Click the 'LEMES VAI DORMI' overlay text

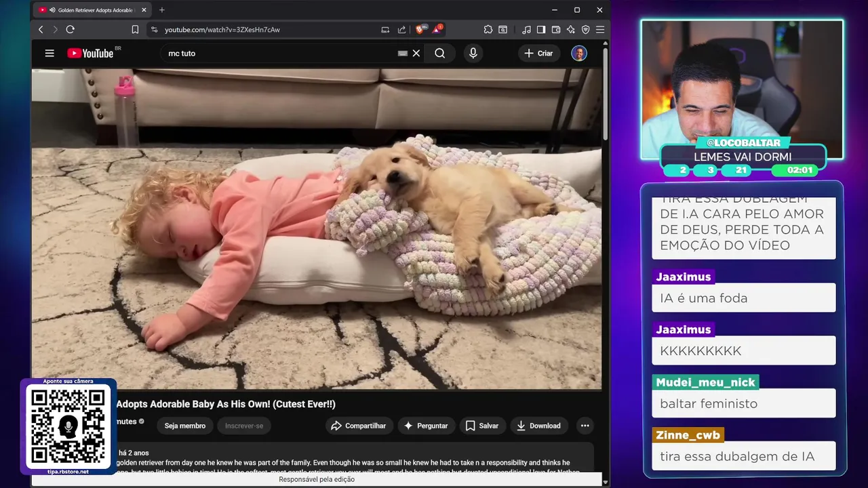pyautogui.click(x=743, y=157)
